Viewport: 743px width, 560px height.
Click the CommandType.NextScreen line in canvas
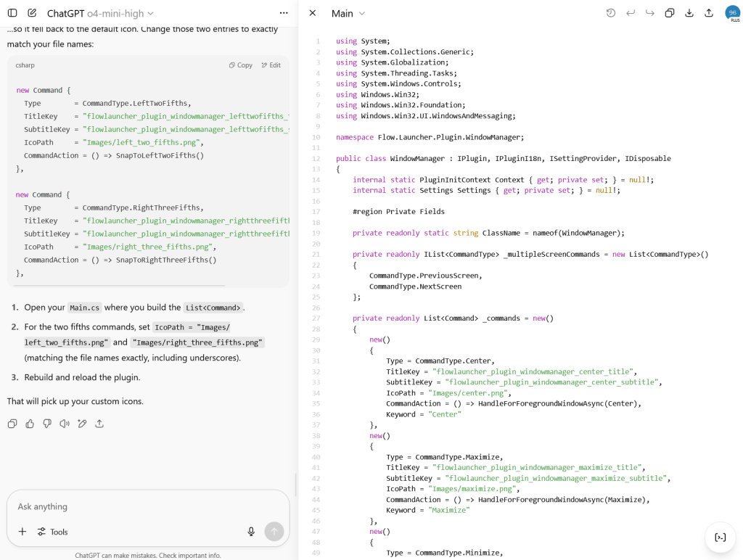click(415, 287)
